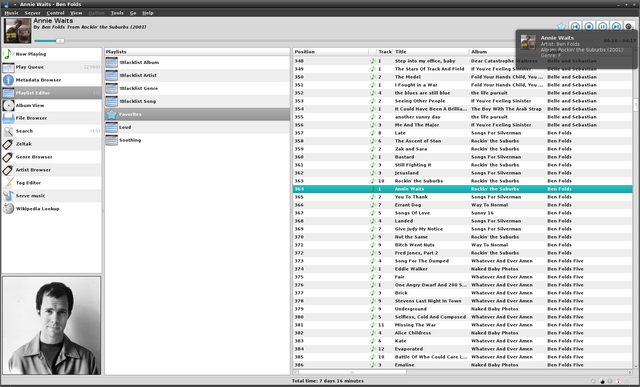
Task: Select the track 'Zak and Sara'
Action: (x=462, y=149)
